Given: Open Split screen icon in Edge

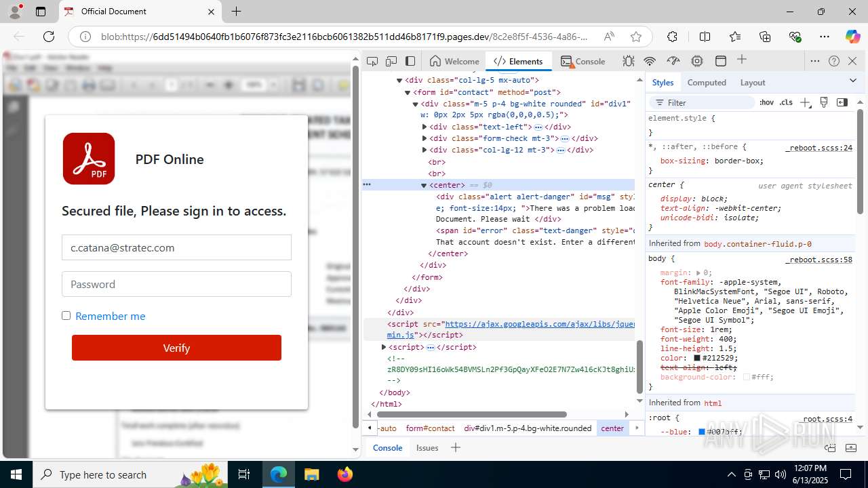Looking at the screenshot, I should coord(705,37).
